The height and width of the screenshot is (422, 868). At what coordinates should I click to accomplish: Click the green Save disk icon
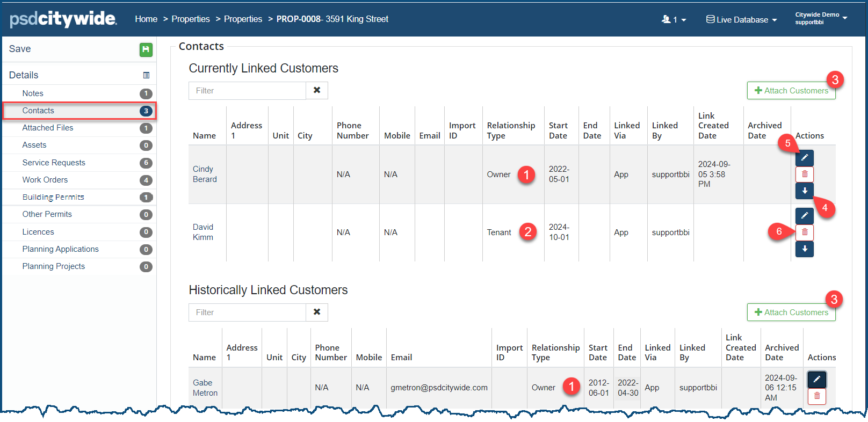[146, 49]
